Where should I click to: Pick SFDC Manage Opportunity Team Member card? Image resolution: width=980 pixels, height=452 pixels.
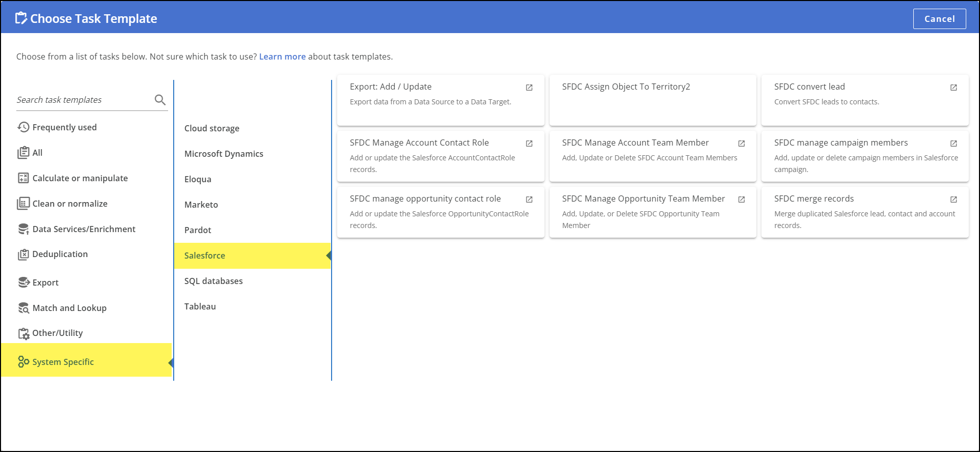click(652, 212)
